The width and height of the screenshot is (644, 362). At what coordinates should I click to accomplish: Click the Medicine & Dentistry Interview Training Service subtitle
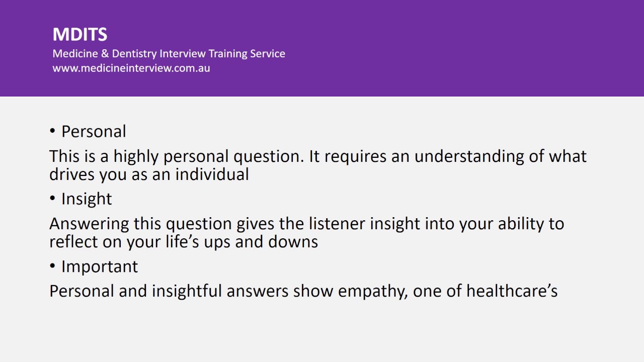tap(169, 53)
